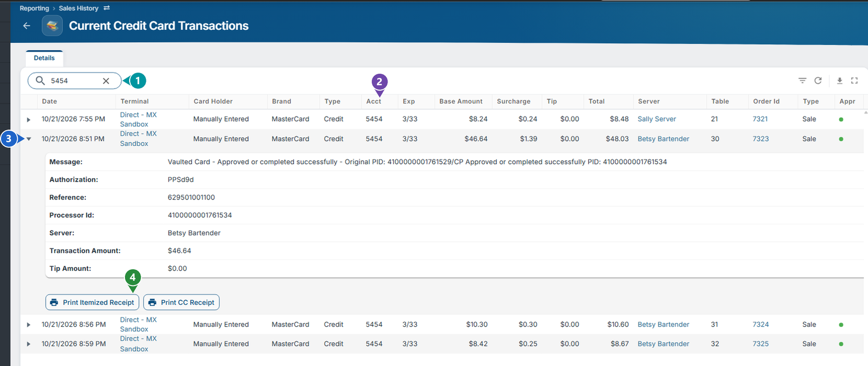The width and height of the screenshot is (868, 366).
Task: Expand the 8:56 PM transaction row
Action: (x=29, y=325)
